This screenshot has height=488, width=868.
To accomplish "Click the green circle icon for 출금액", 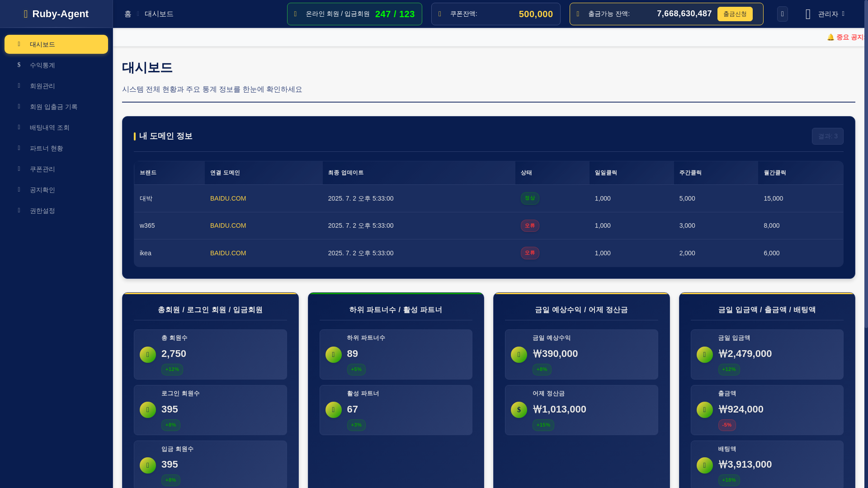I will click(x=705, y=410).
